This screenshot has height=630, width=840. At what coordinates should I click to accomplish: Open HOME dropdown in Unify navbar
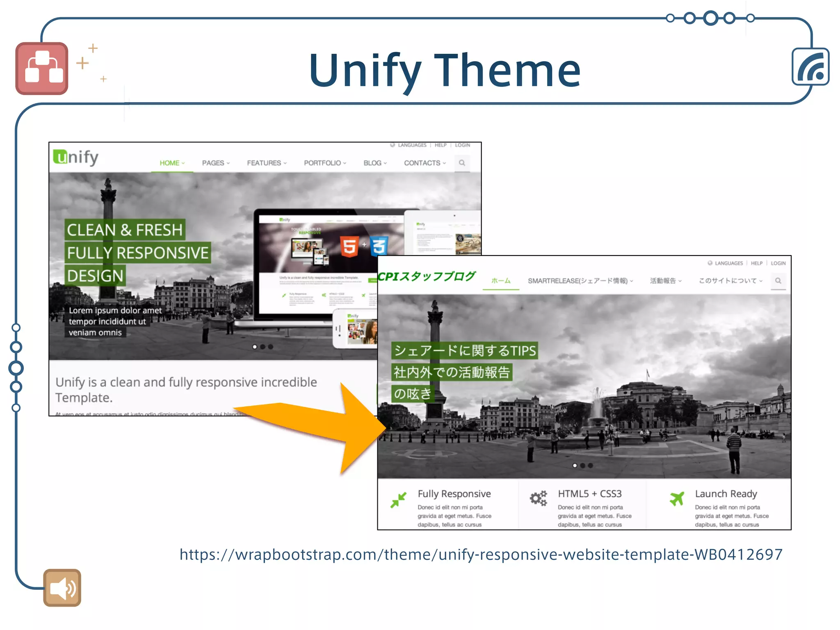(x=172, y=163)
